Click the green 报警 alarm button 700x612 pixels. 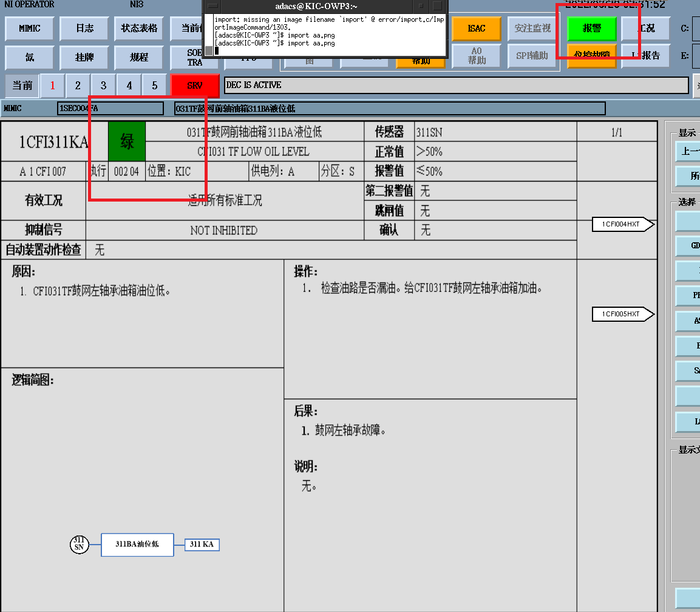pyautogui.click(x=591, y=29)
